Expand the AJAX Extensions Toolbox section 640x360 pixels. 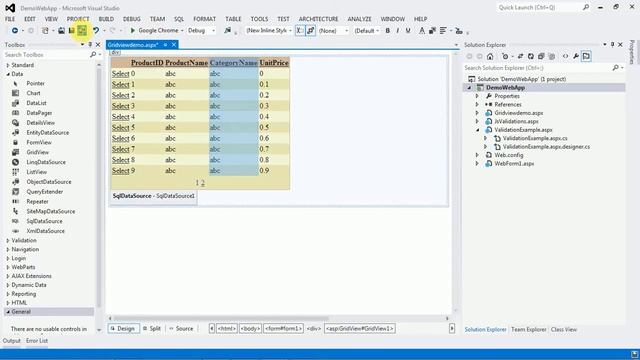[x=8, y=276]
